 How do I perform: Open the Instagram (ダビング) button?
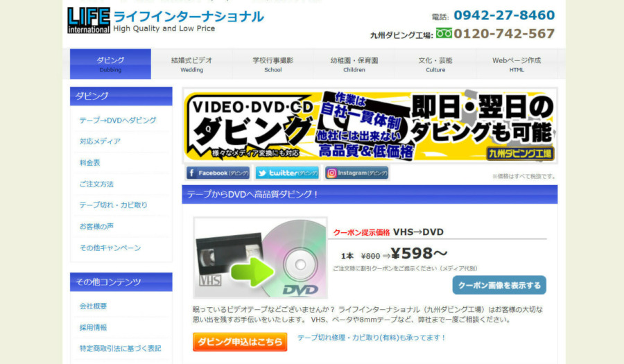[356, 173]
